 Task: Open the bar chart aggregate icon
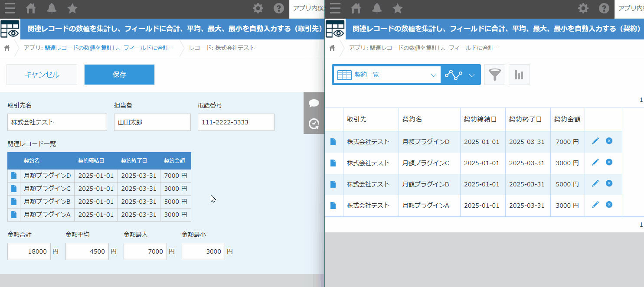[519, 75]
